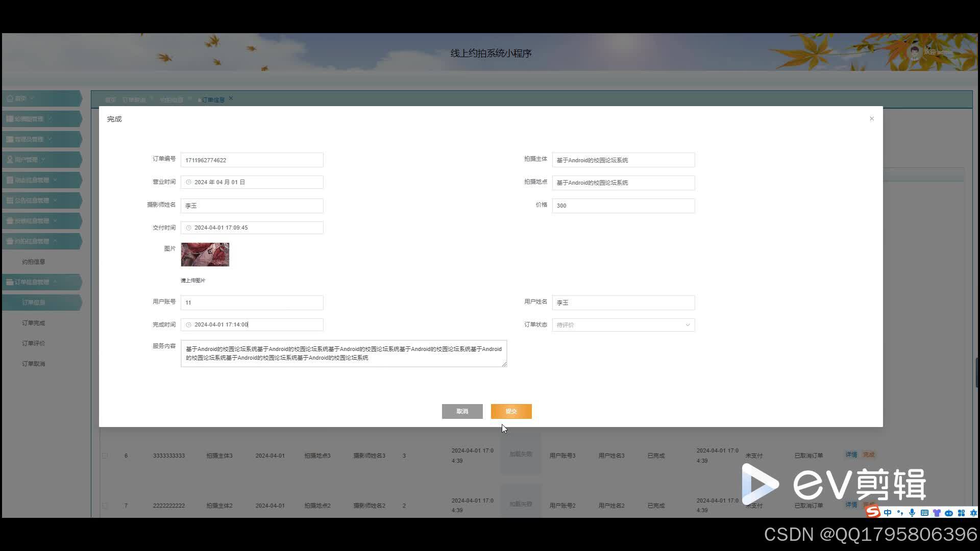Open the IME toolbox grid icon
The image size is (980, 551).
coord(961,513)
